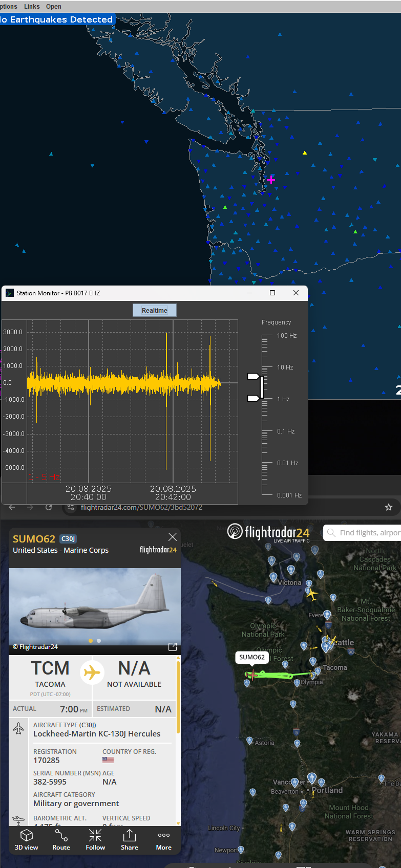The image size is (401, 868).
Task: Click the TCM Tacoma origin airport
Action: pos(50,675)
